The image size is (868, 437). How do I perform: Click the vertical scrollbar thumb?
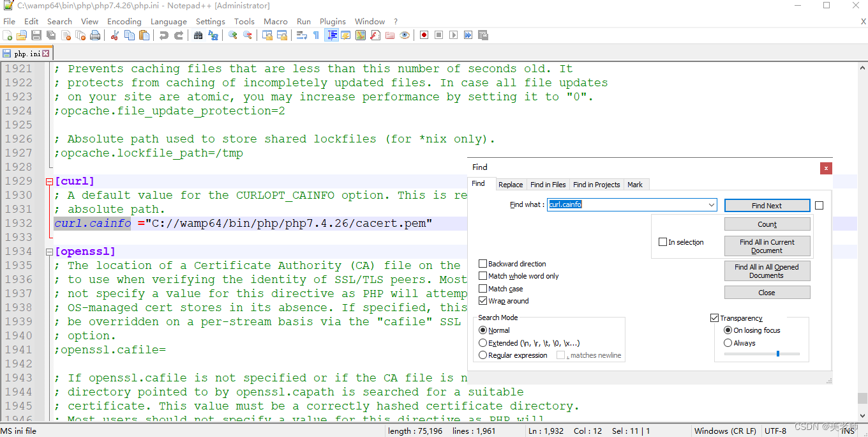pos(862,398)
